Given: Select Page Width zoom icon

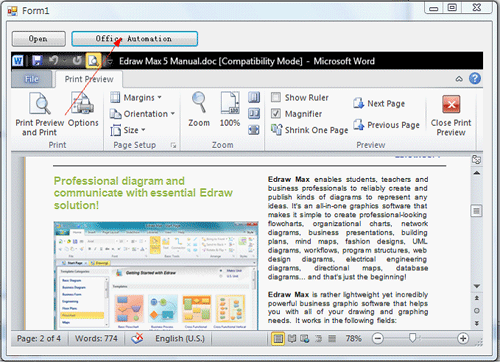Looking at the screenshot, I should coord(254,130).
